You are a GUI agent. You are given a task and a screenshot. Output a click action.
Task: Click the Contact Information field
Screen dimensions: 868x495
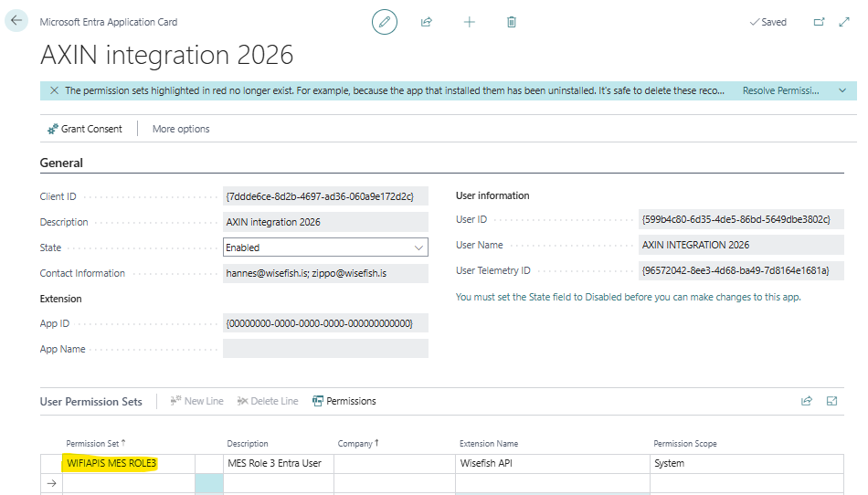325,273
